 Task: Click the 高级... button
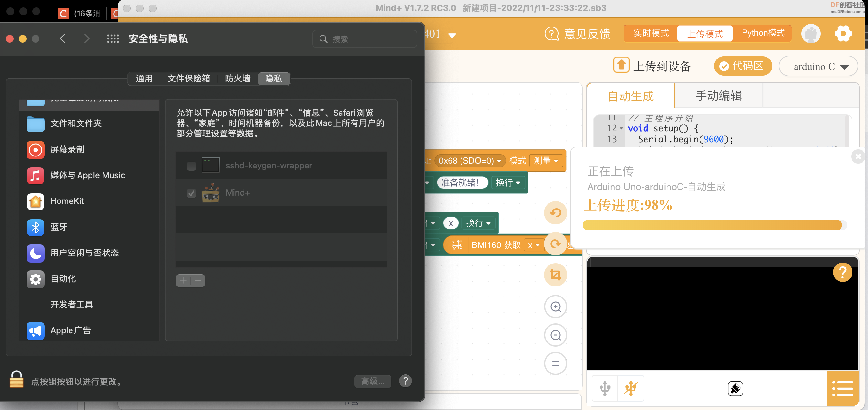coord(373,381)
